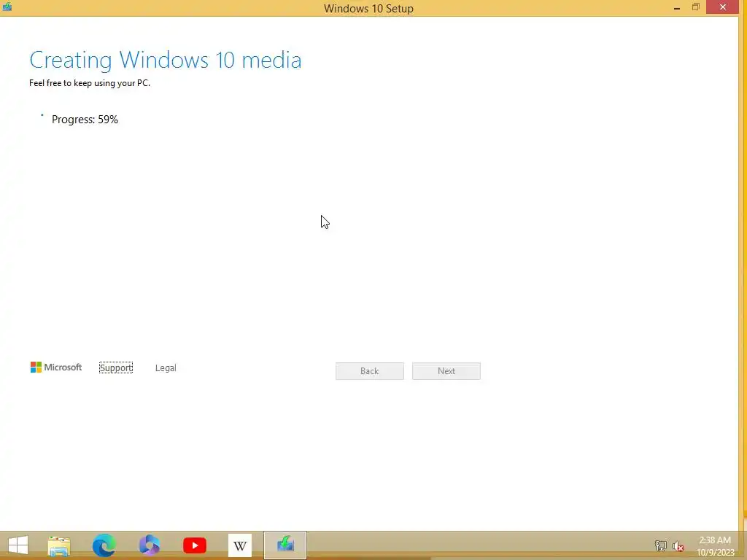
Task: Open the Copilot app in the taskbar
Action: (149, 545)
